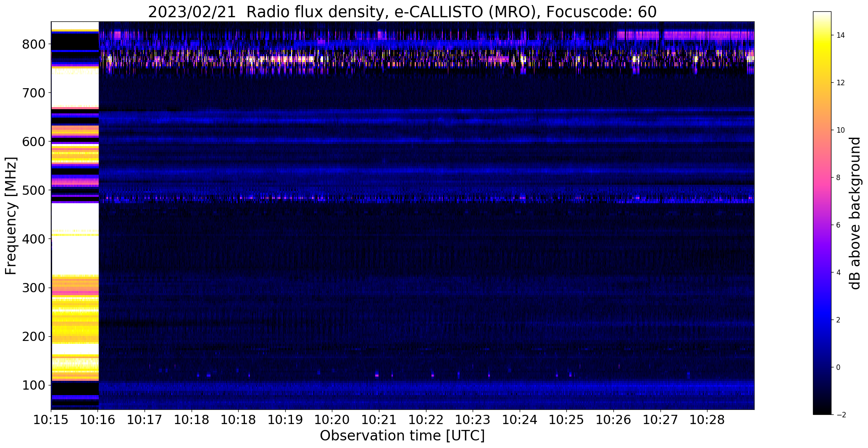The height and width of the screenshot is (448, 868).
Task: Click the colorbar tick label 2
Action: [x=839, y=320]
